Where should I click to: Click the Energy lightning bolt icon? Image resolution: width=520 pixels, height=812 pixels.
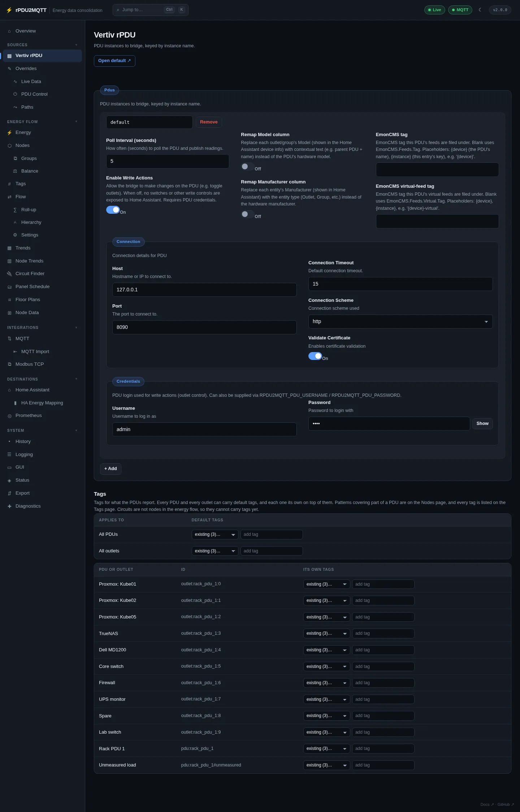9,133
